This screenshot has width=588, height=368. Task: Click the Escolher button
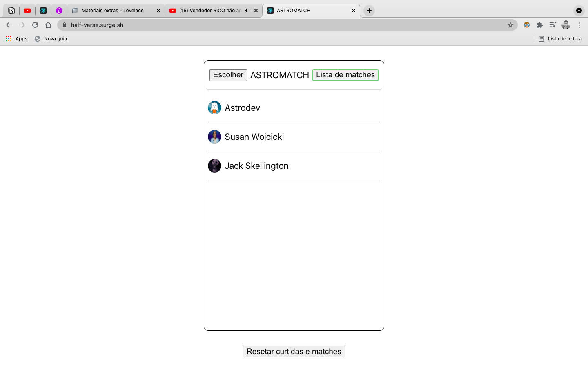(228, 75)
